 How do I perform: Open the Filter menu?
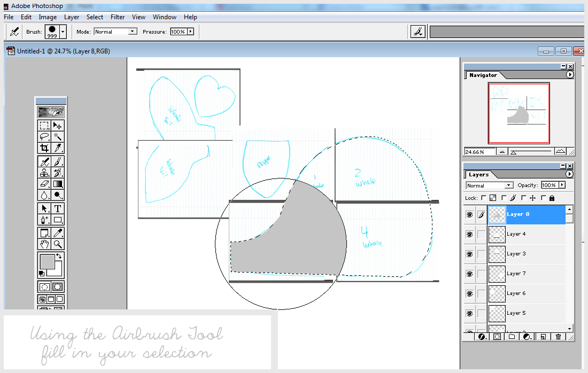[x=117, y=17]
